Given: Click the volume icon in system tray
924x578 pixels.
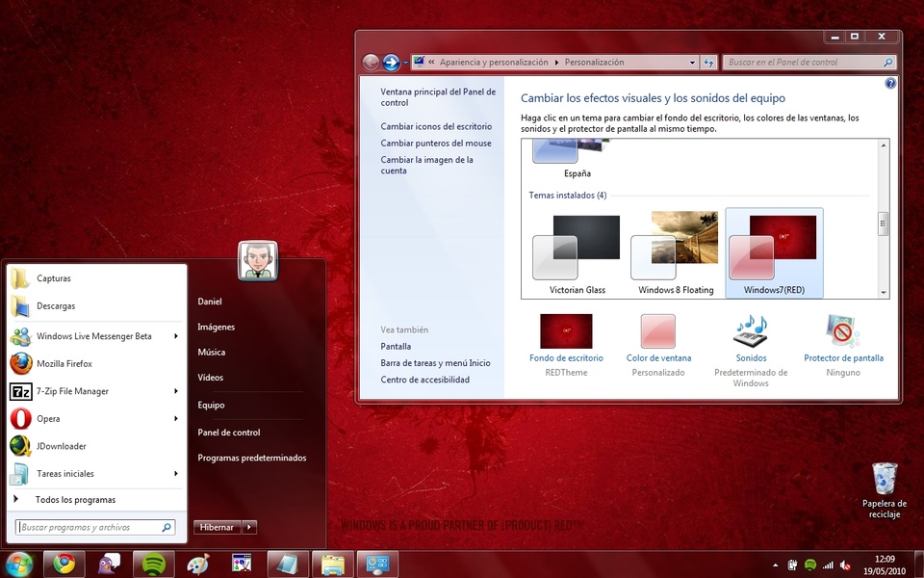Looking at the screenshot, I should coord(845,565).
